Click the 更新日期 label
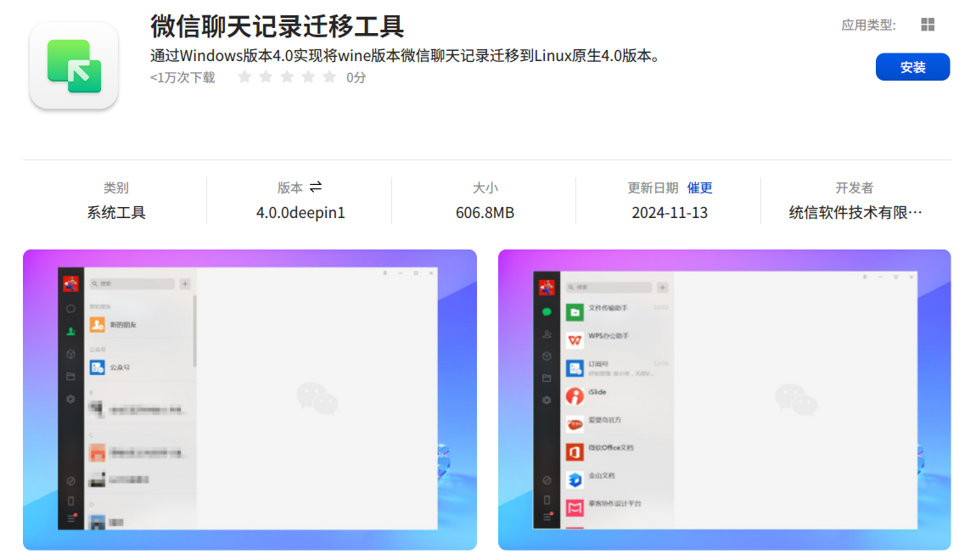 [653, 188]
